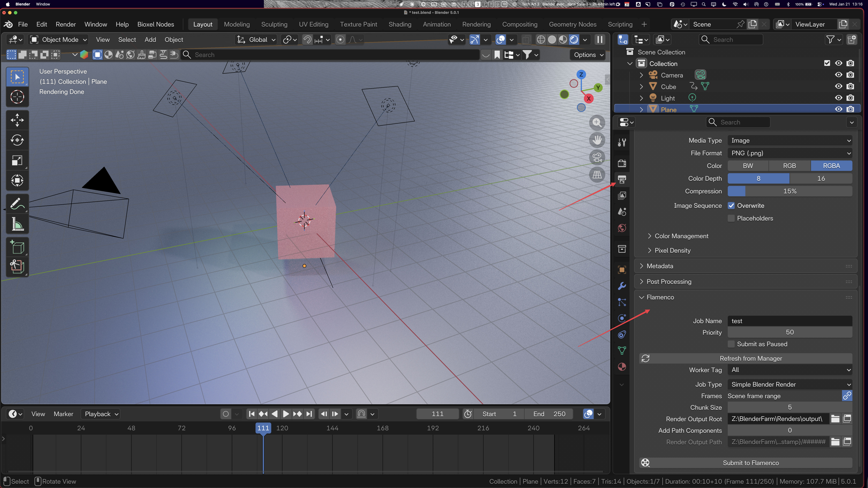Switch to solid viewport shading
The width and height of the screenshot is (868, 488).
pos(552,40)
